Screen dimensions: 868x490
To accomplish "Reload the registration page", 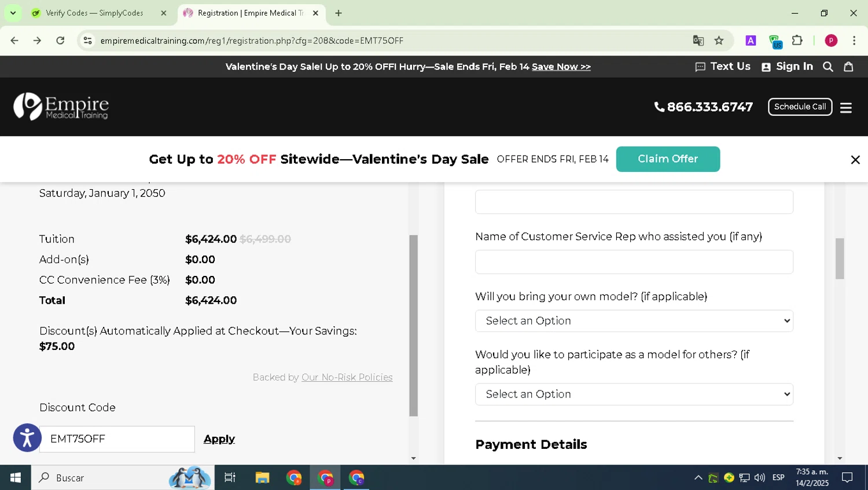I will click(60, 40).
